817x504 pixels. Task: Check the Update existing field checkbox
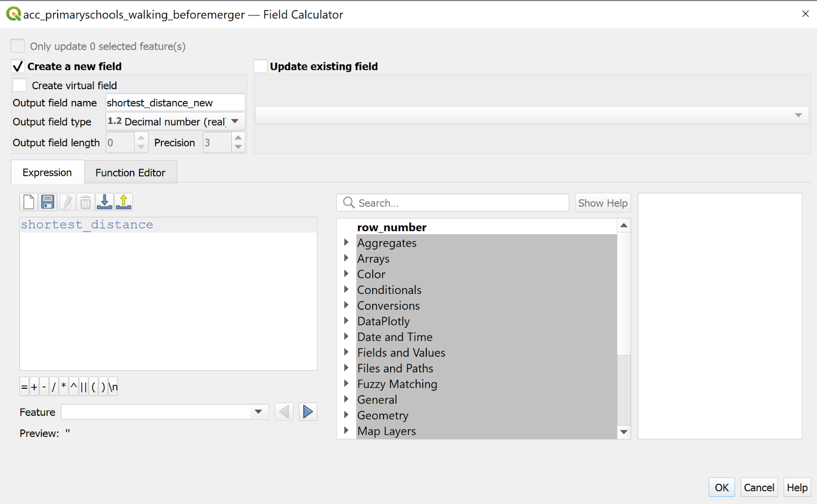260,66
